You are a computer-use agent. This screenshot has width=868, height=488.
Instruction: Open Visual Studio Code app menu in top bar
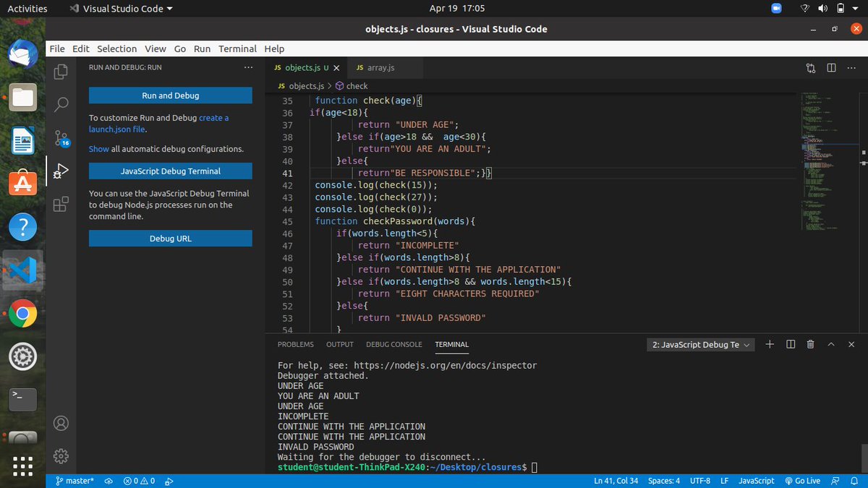122,9
